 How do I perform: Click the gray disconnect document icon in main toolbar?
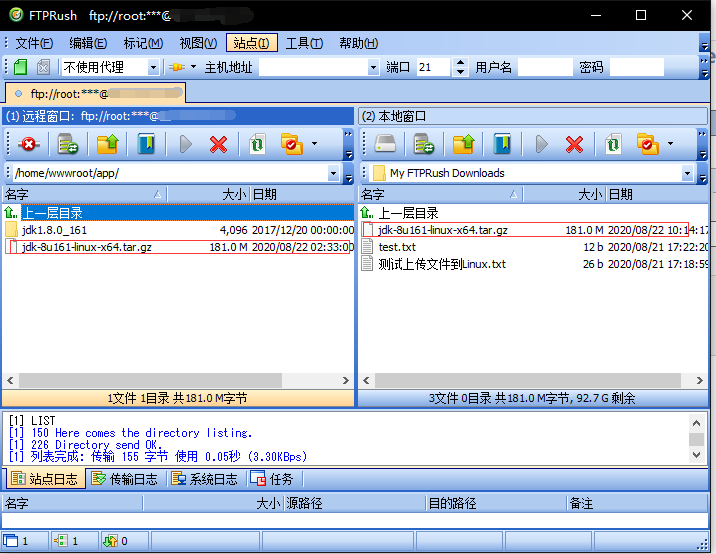point(43,67)
